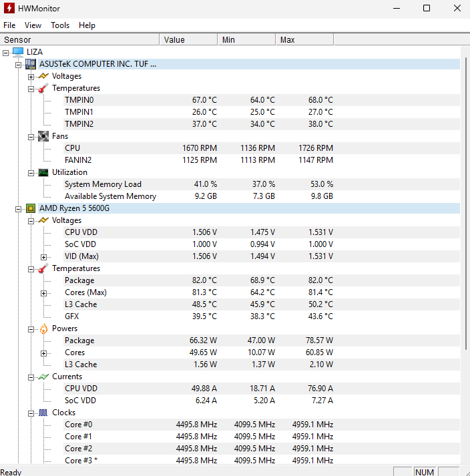Screen dimensions: 470x476
Task: Click Ryzen Temperatures thermometer icon
Action: (43, 268)
